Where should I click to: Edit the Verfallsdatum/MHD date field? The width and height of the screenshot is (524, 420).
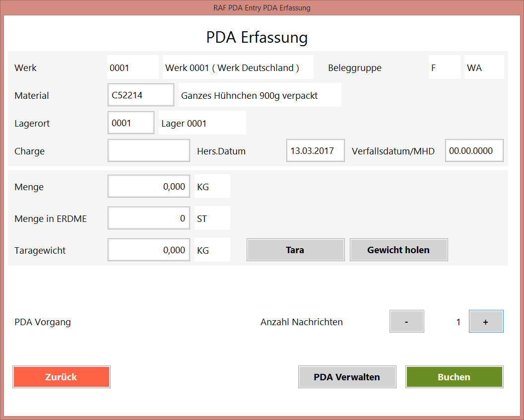(474, 151)
